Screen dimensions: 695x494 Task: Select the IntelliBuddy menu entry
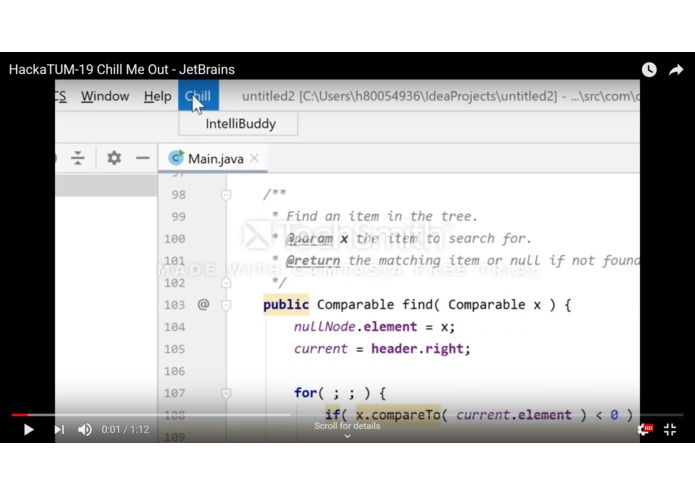238,124
